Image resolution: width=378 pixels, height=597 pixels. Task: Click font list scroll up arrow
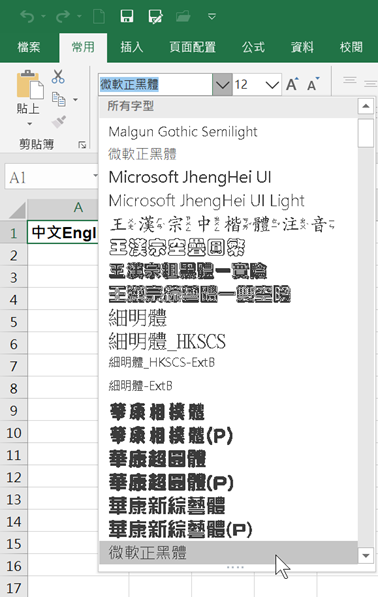[x=365, y=106]
